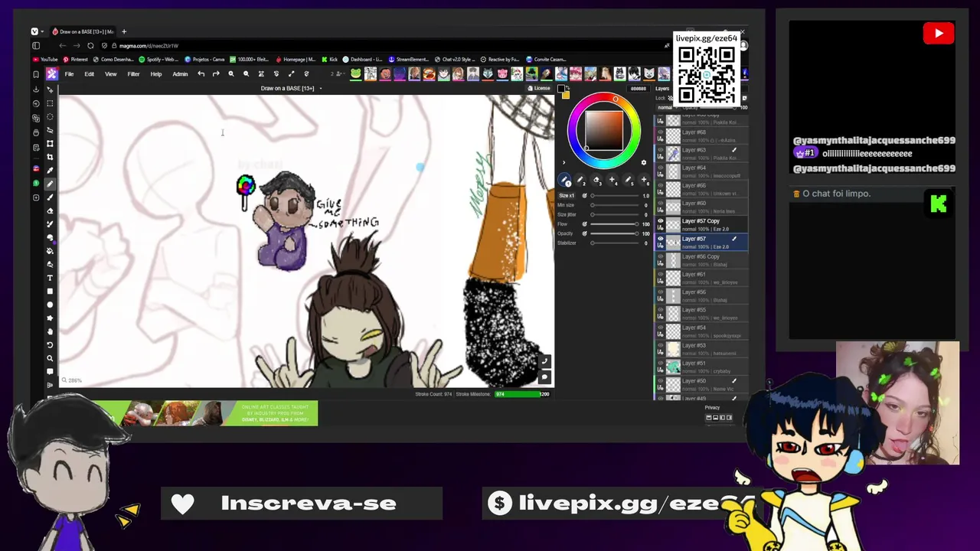Open the document title dropdown arrow

tap(321, 89)
